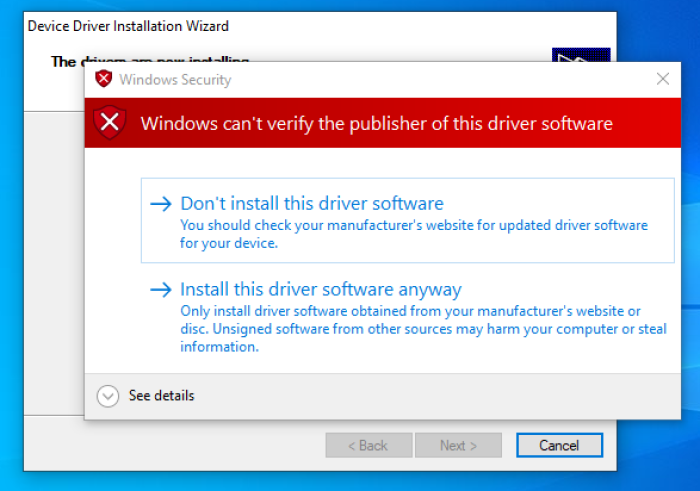This screenshot has width=700, height=491.
Task: Close the Windows Security dialog
Action: click(662, 79)
